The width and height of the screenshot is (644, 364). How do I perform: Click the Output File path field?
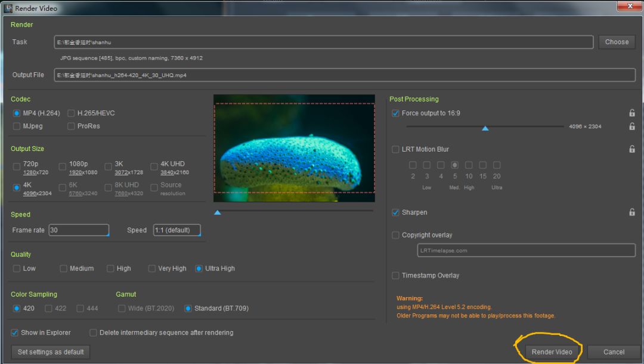(345, 75)
